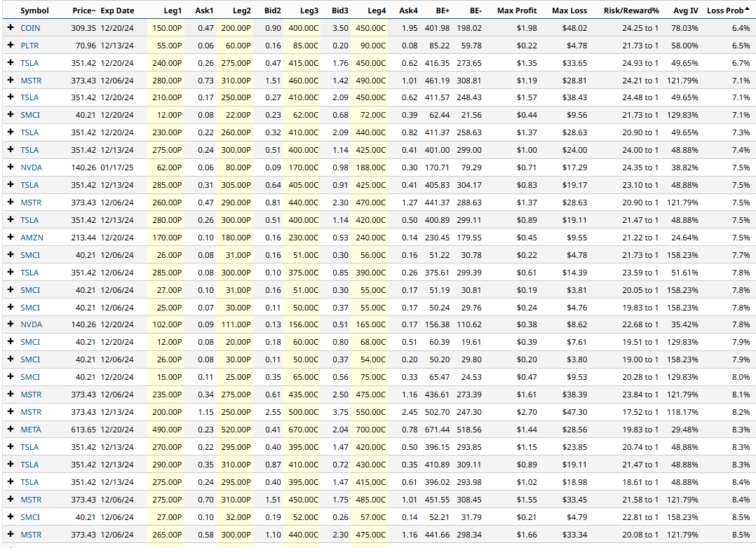Open NVDA link in 01/17/25 row
This screenshot has width=756, height=548.
pos(32,167)
